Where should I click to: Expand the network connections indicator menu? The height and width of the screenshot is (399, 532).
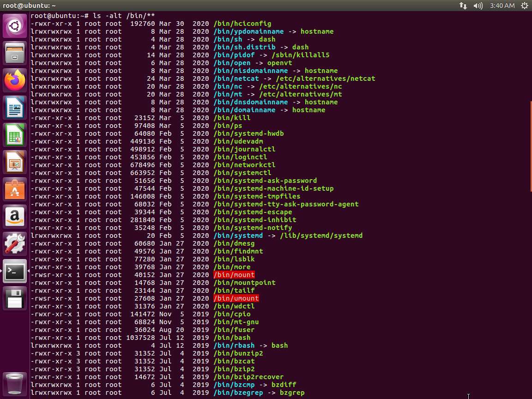[x=463, y=6]
